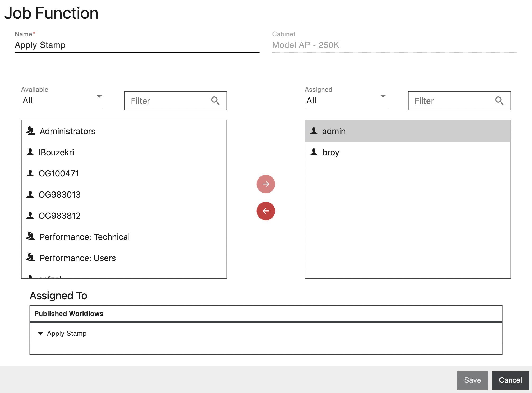532x393 pixels.
Task: Select Performance: Users group entry
Action: pyautogui.click(x=77, y=258)
